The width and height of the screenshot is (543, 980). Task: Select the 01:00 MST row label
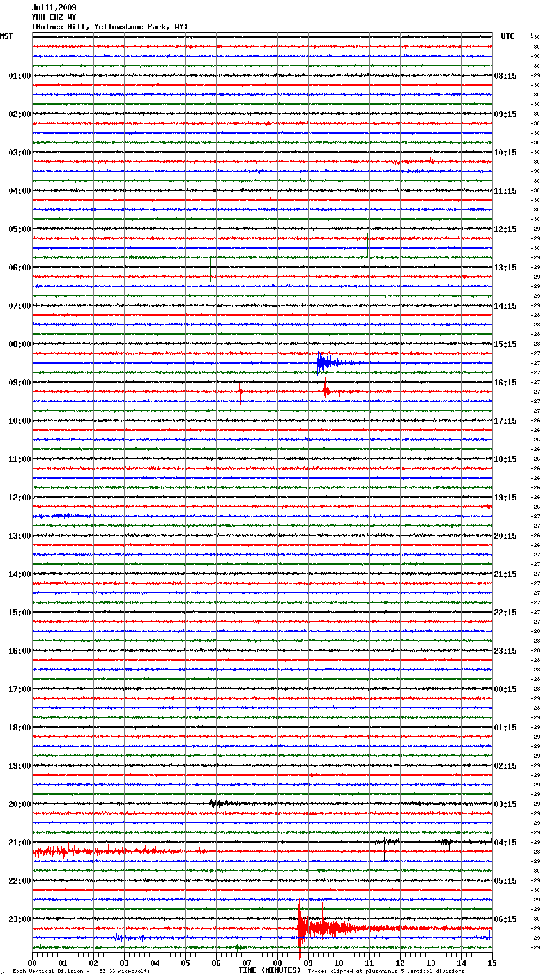tap(19, 76)
